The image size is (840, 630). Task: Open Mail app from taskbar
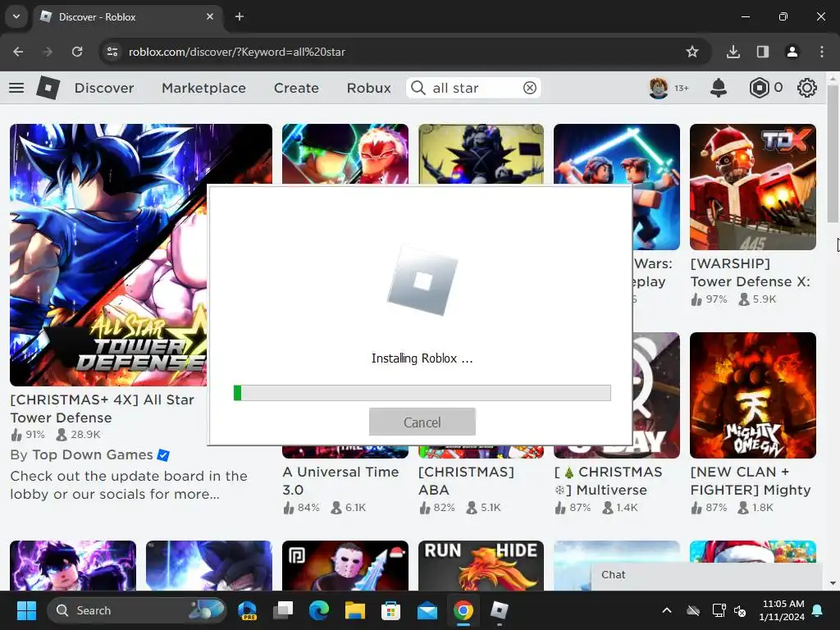(427, 610)
